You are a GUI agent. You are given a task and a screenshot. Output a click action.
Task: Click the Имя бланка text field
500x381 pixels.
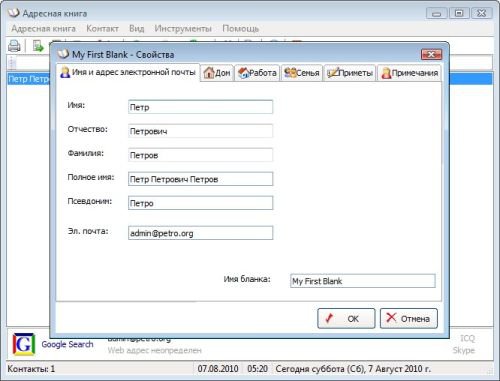[x=363, y=281]
